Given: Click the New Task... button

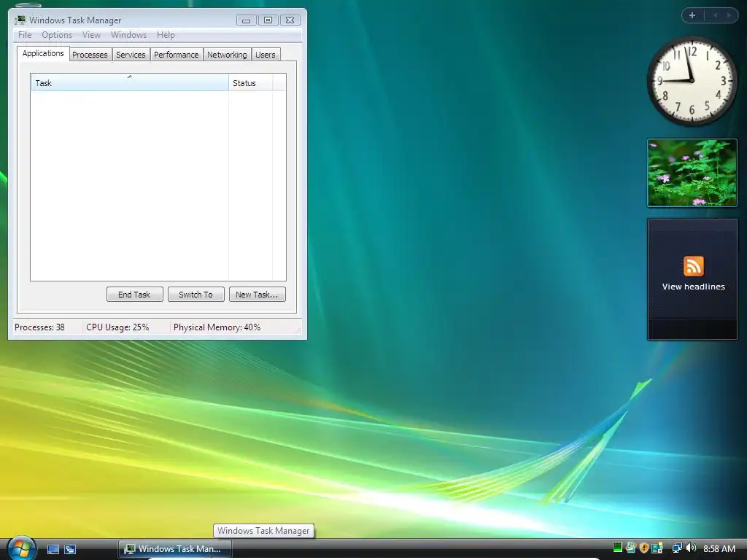Looking at the screenshot, I should click(x=257, y=295).
